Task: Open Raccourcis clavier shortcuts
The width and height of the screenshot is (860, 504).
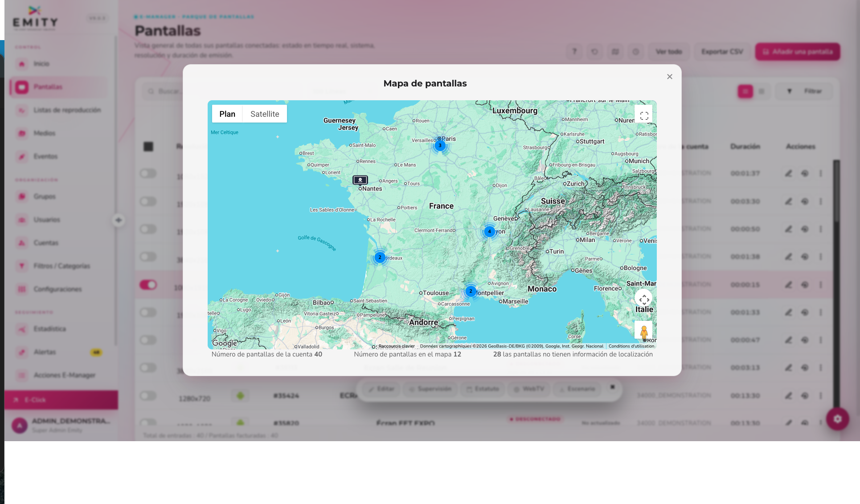Action: [396, 346]
